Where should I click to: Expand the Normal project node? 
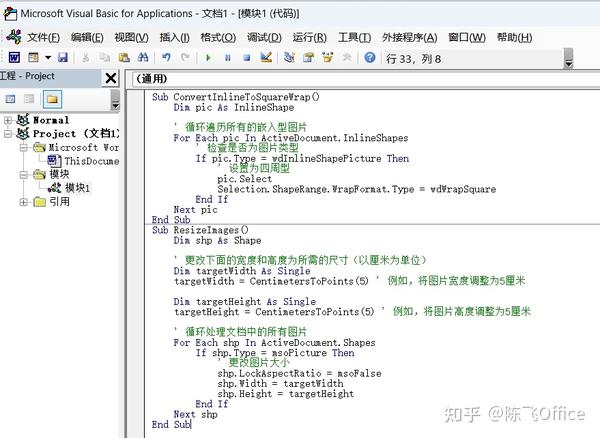[x=8, y=120]
